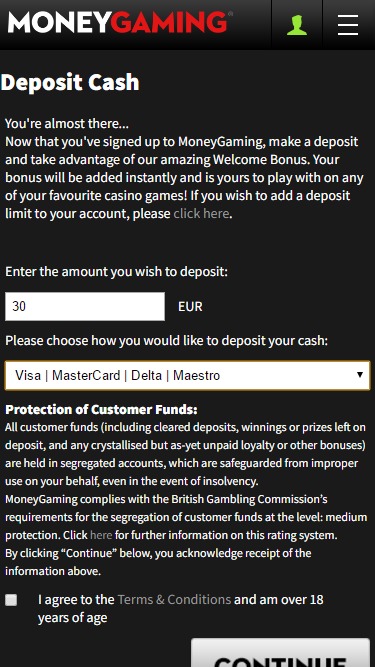The width and height of the screenshot is (375, 667).
Task: Focus the deposit amount field showing 30
Action: pyautogui.click(x=85, y=306)
